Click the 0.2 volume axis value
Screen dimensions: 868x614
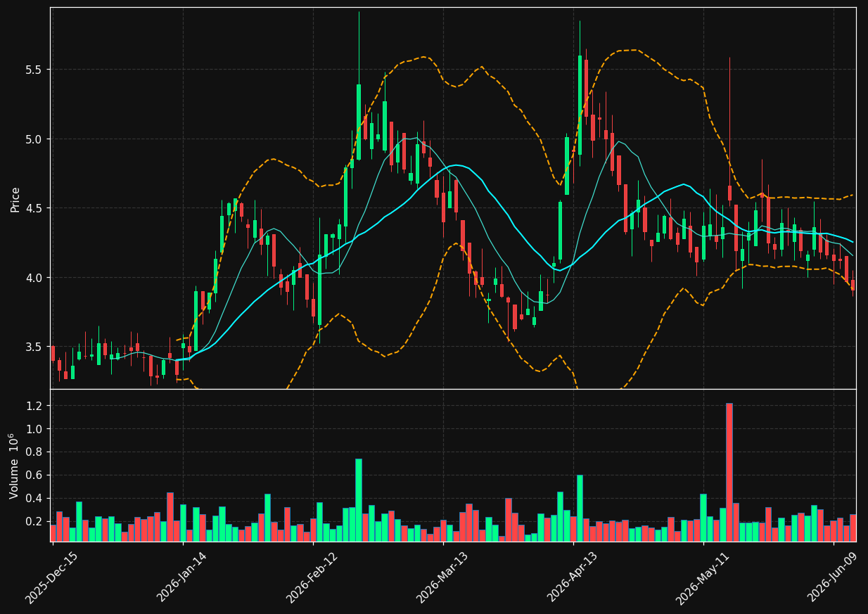[34, 522]
